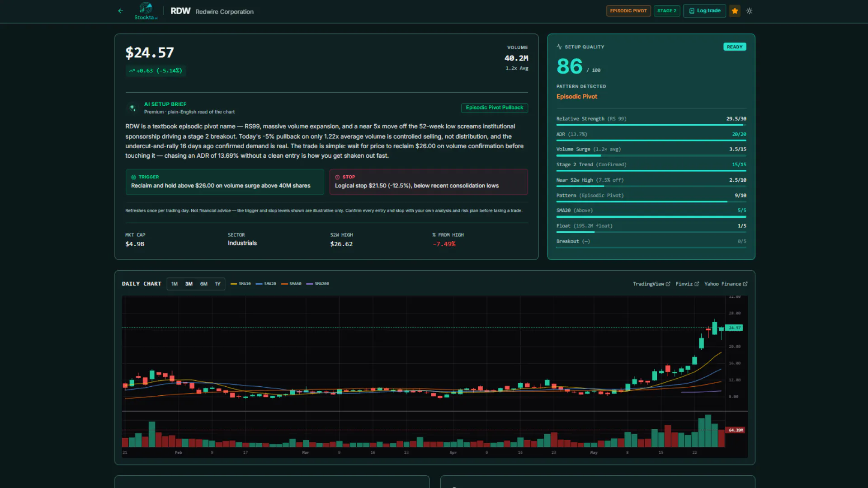Click the READY status badge
Screen dimensions: 868x488
735,47
